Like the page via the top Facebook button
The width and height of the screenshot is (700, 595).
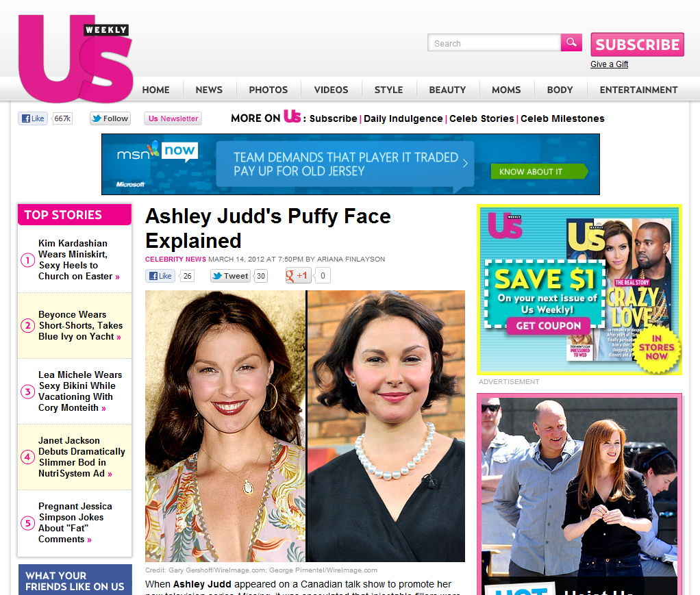tap(33, 118)
